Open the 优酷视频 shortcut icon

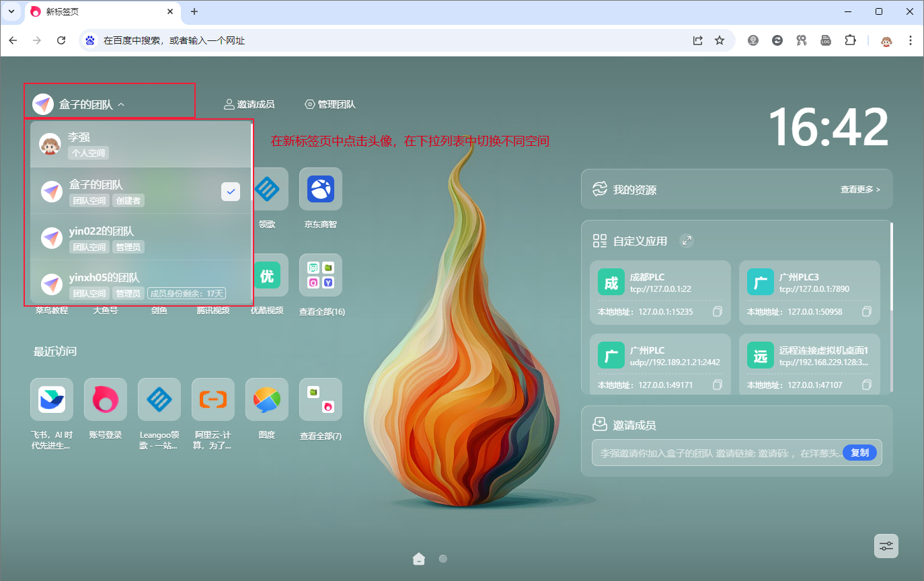click(267, 275)
